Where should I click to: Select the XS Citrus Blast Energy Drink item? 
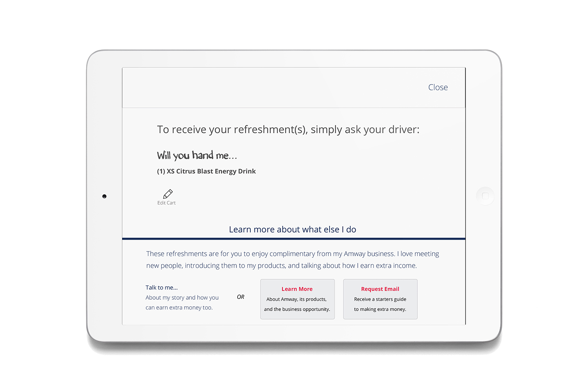click(206, 171)
